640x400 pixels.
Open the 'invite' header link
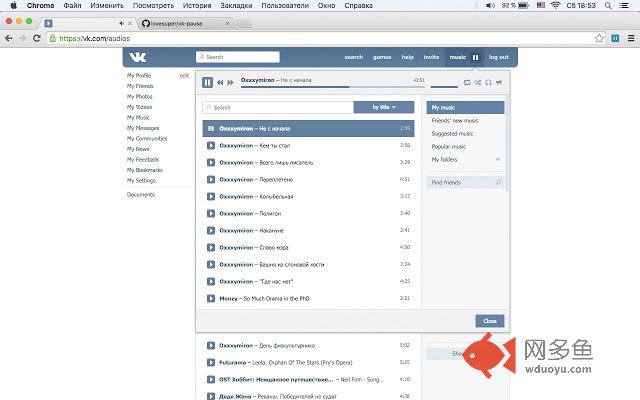(x=431, y=57)
